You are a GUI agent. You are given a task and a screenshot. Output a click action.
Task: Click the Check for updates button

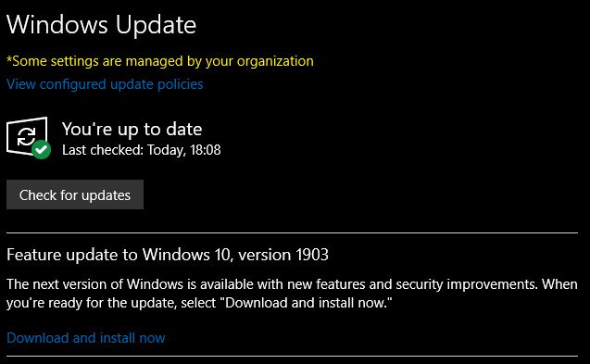(x=75, y=195)
